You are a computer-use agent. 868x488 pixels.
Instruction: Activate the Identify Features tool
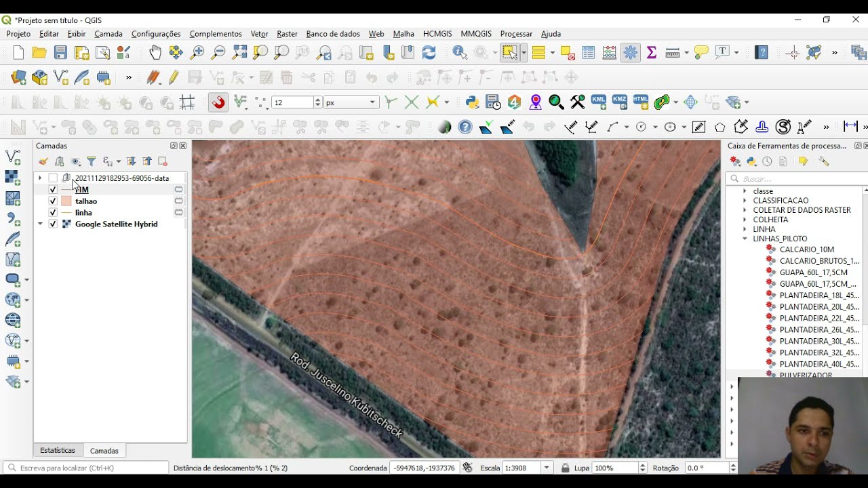(x=459, y=52)
